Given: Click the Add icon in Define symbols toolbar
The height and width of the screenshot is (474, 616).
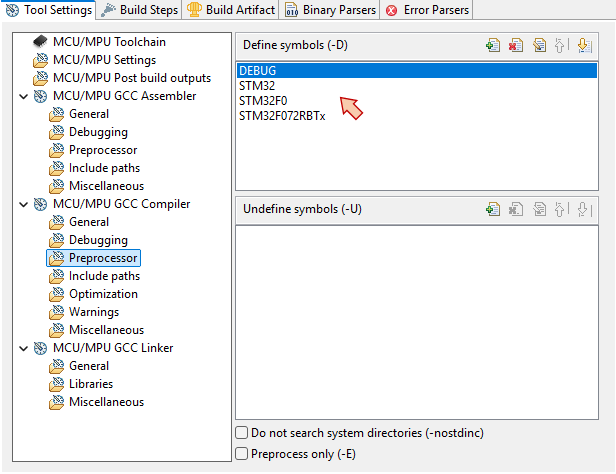Looking at the screenshot, I should pyautogui.click(x=492, y=45).
